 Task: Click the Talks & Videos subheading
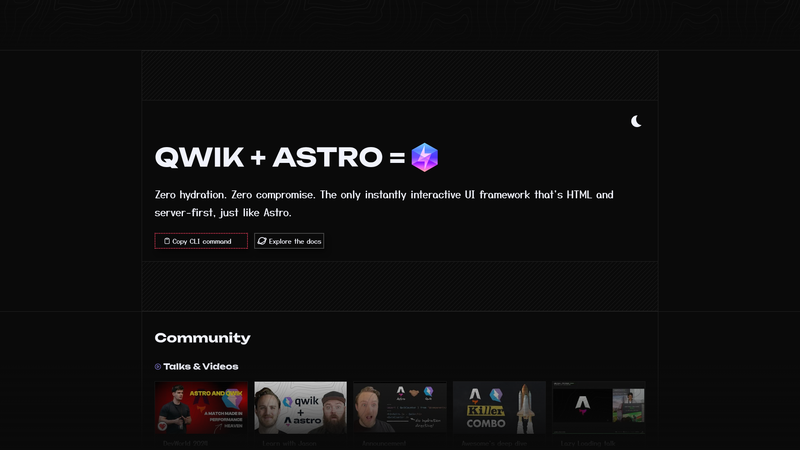201,366
